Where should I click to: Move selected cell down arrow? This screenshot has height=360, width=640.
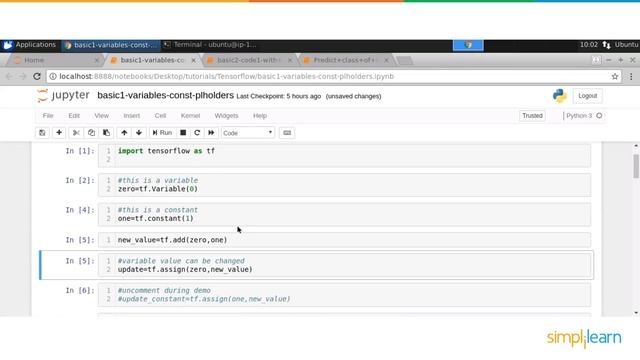(x=139, y=133)
